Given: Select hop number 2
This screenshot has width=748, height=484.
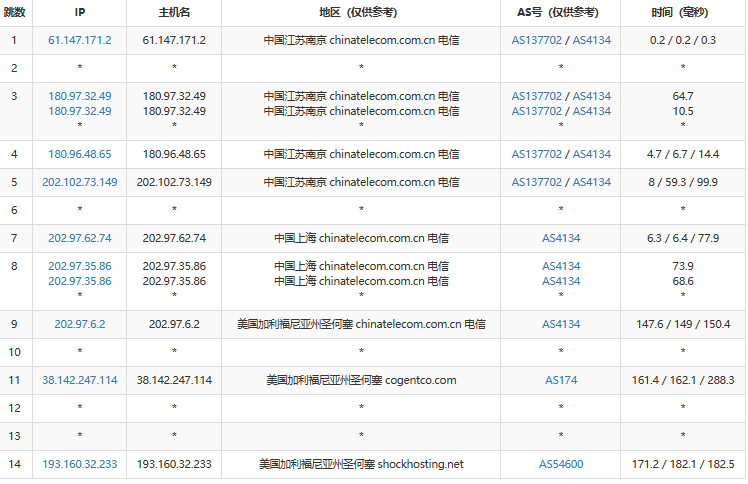Looking at the screenshot, I should tap(14, 68).
